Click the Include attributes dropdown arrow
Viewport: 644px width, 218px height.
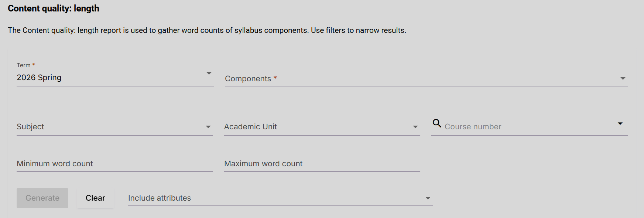pyautogui.click(x=428, y=198)
